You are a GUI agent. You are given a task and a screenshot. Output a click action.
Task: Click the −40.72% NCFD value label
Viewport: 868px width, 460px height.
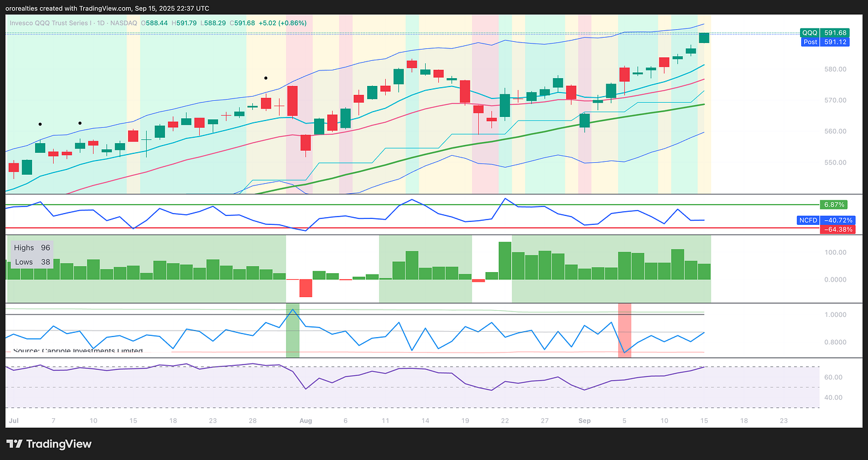[x=838, y=220]
